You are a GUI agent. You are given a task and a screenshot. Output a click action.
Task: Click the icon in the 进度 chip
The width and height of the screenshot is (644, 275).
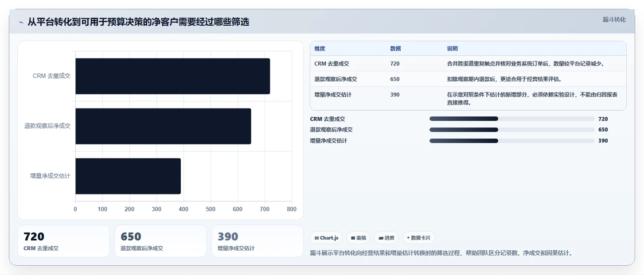381,238
